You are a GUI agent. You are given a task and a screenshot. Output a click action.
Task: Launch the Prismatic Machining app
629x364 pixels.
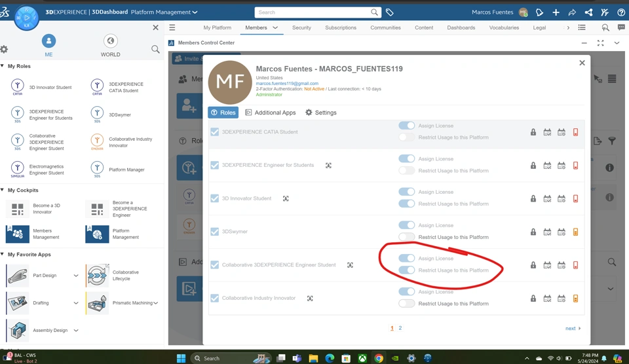point(97,302)
